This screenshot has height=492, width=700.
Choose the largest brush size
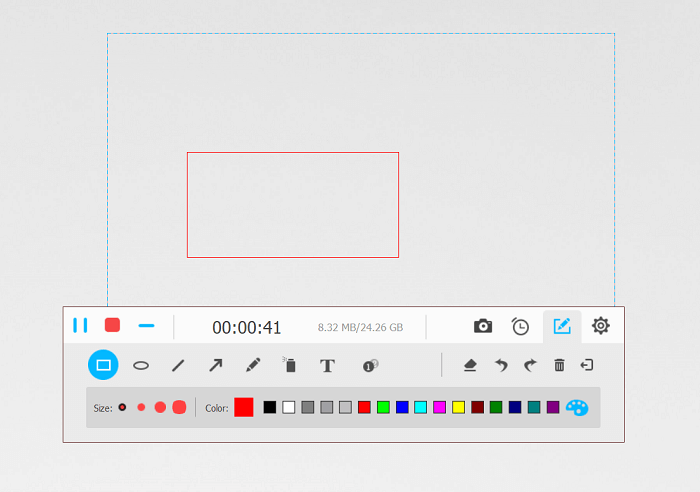point(179,407)
